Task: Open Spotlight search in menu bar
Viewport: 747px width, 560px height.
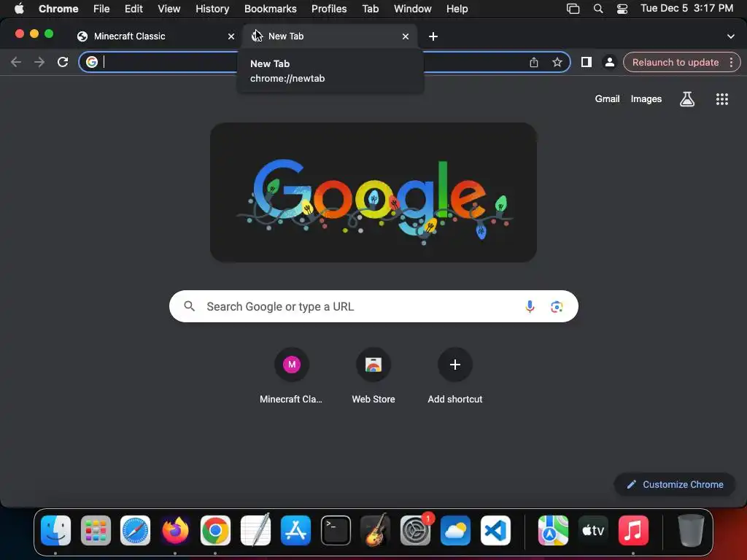Action: pos(598,9)
